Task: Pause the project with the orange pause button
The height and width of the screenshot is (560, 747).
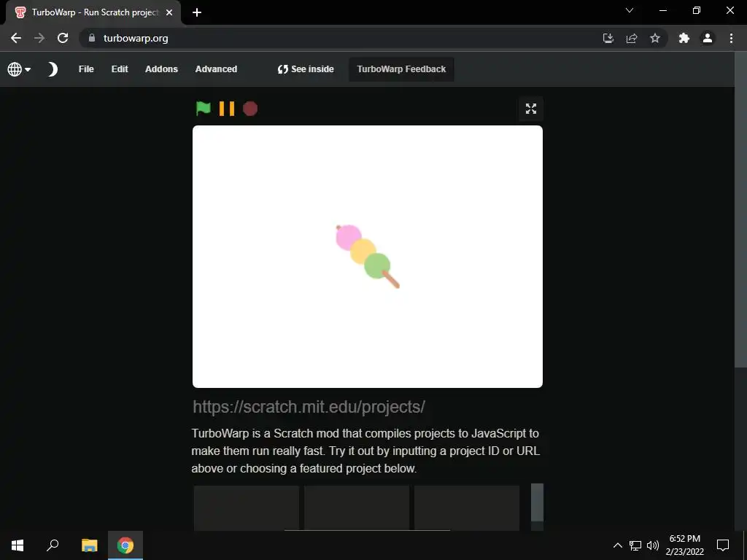Action: (227, 109)
